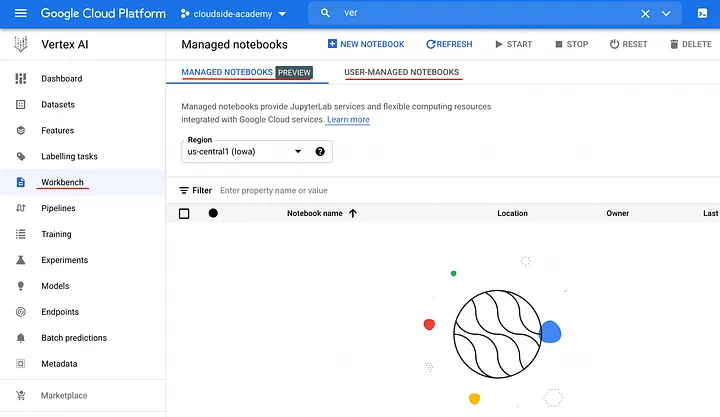
Task: Open Labelling tasks in sidebar
Action: (69, 157)
